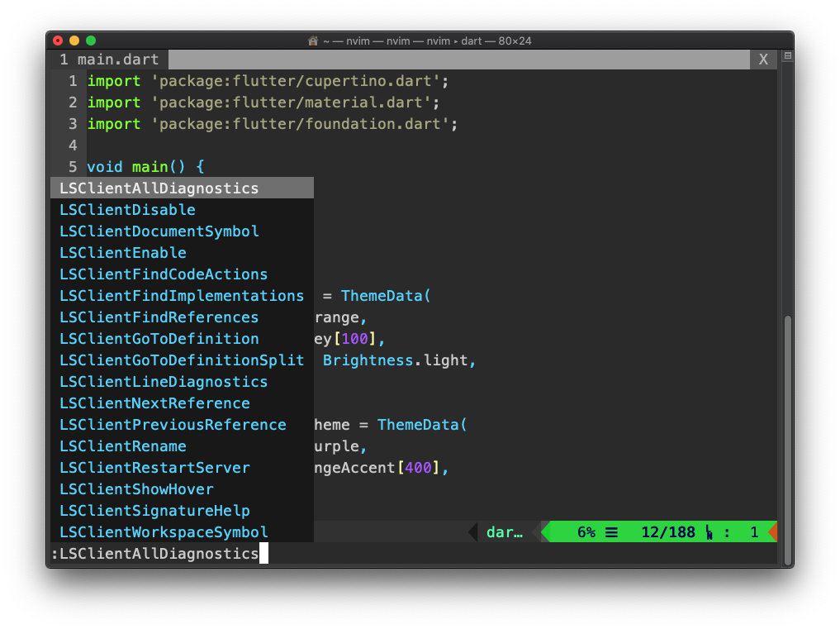Select LSClientAllDiagnostics in completion menu
Image resolution: width=840 pixels, height=629 pixels.
point(183,188)
